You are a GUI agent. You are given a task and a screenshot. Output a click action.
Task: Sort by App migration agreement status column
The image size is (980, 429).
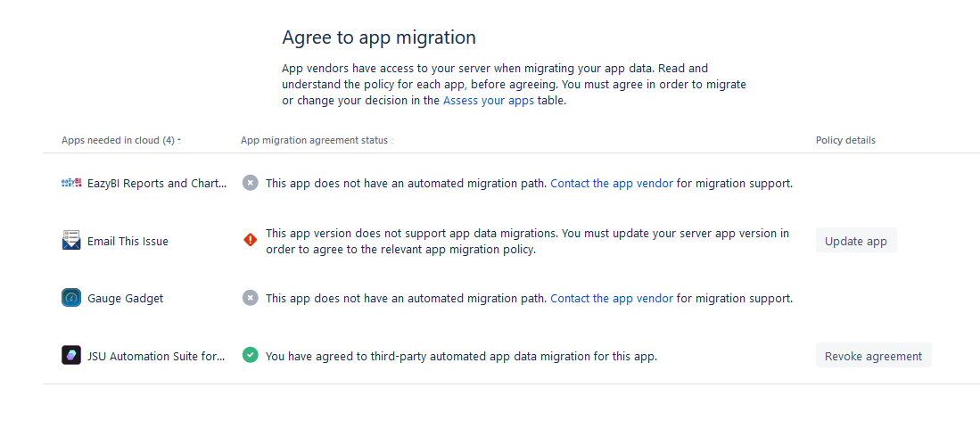click(315, 140)
